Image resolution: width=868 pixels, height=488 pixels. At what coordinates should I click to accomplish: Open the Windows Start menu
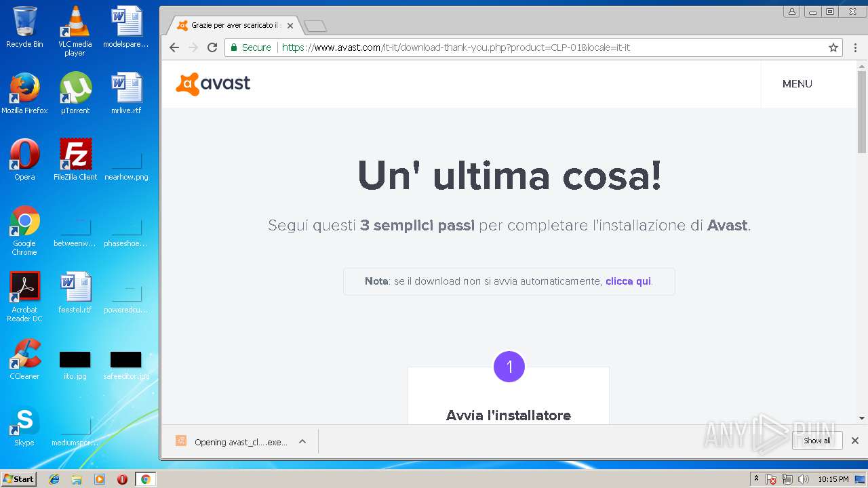point(19,479)
